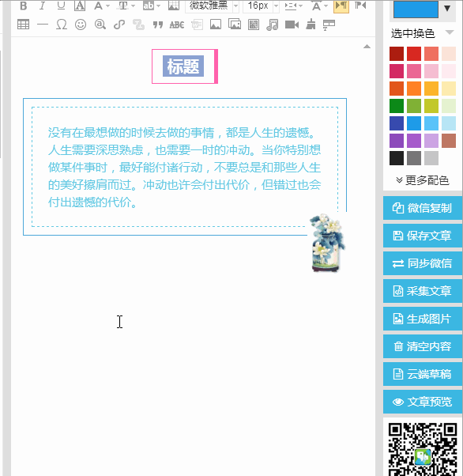This screenshot has width=463, height=476.
Task: Insert video with the camera icon
Action: [292, 25]
